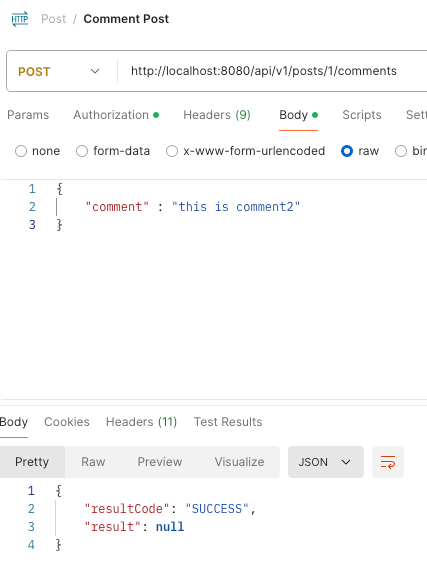Switch response view to Preview

click(160, 462)
